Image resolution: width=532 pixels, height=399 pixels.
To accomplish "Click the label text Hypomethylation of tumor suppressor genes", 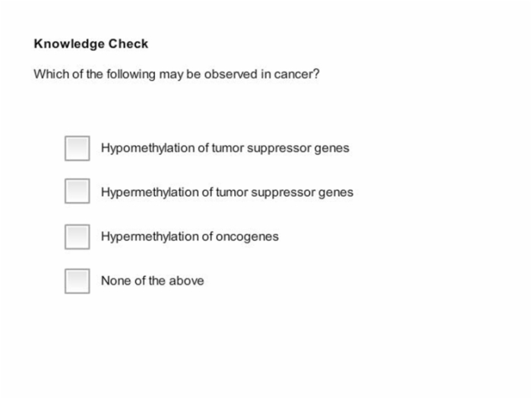I will (225, 148).
